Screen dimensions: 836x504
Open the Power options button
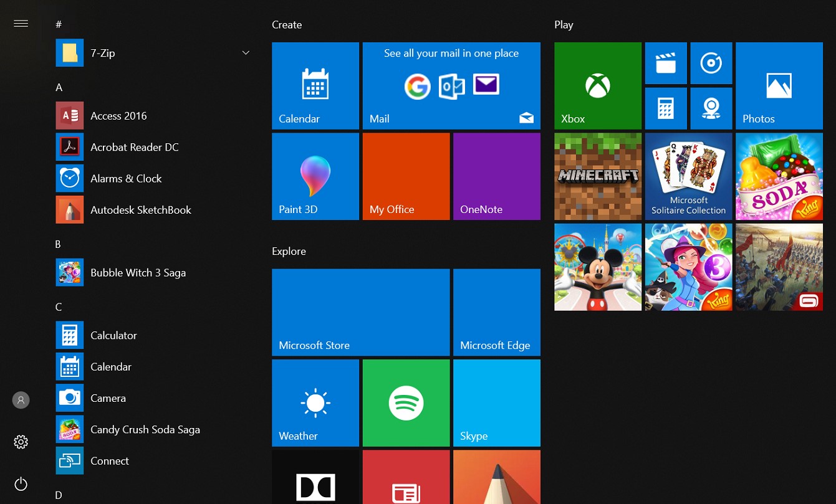click(21, 484)
